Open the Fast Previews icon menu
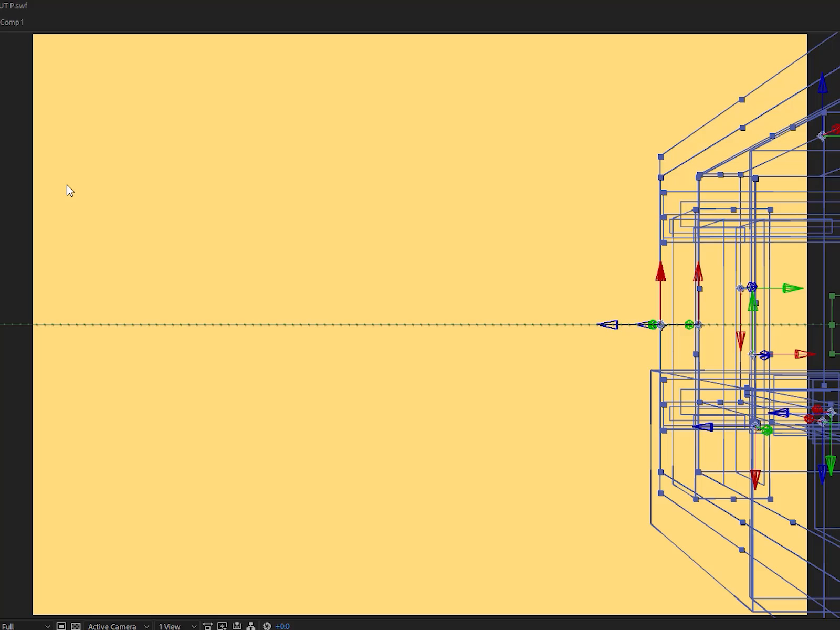The height and width of the screenshot is (630, 840). (x=222, y=626)
